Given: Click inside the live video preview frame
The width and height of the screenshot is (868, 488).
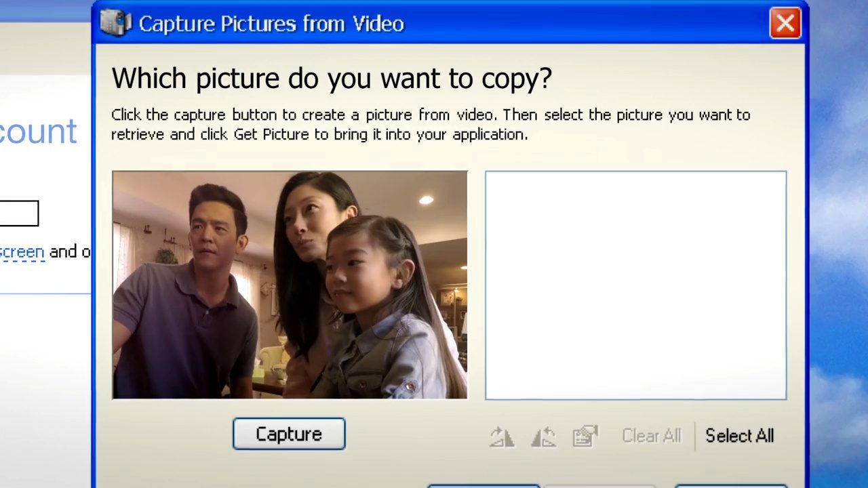Looking at the screenshot, I should 290,284.
